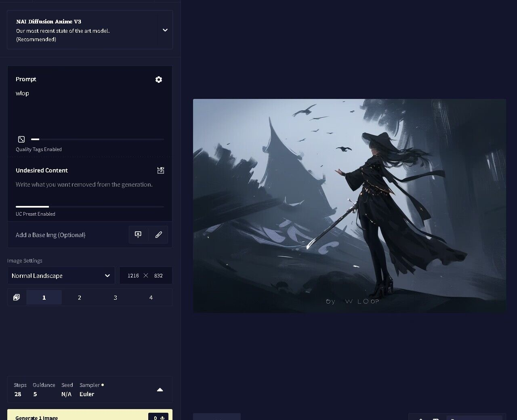Screen dimensions: 517x420
Task: Click the image count stack icon
Action: coord(17,297)
